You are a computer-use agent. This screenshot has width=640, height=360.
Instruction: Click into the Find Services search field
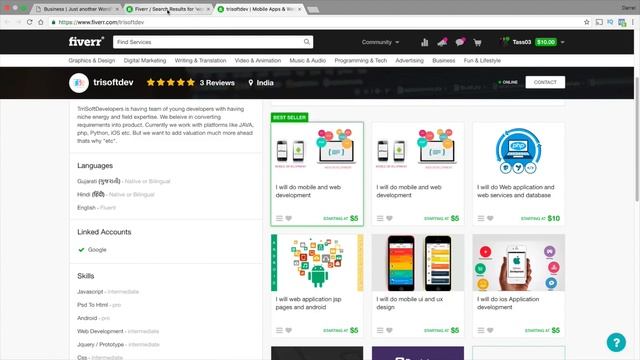tap(208, 42)
